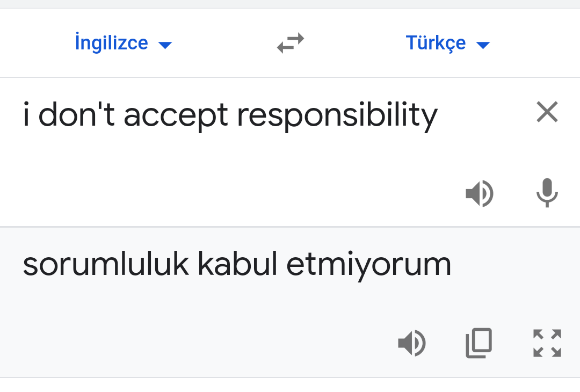Screen dimensions: 580x392
Task: Play pronunciation of the Turkish translation
Action: [412, 343]
